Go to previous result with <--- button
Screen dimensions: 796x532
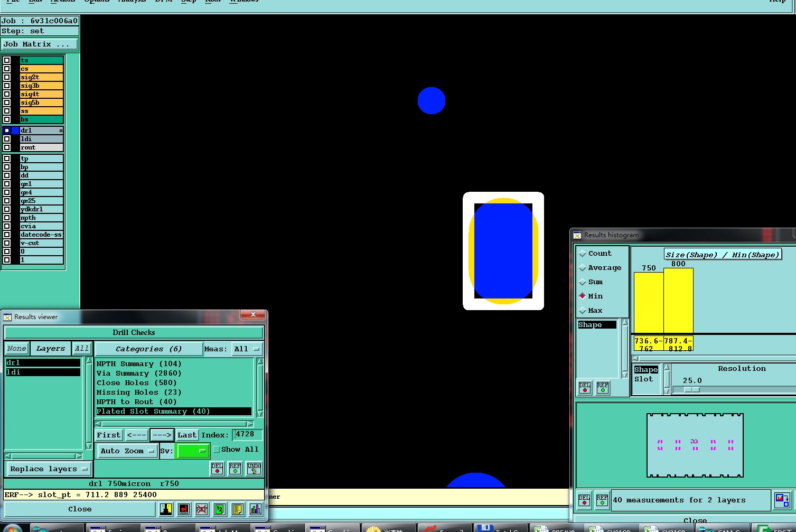137,435
